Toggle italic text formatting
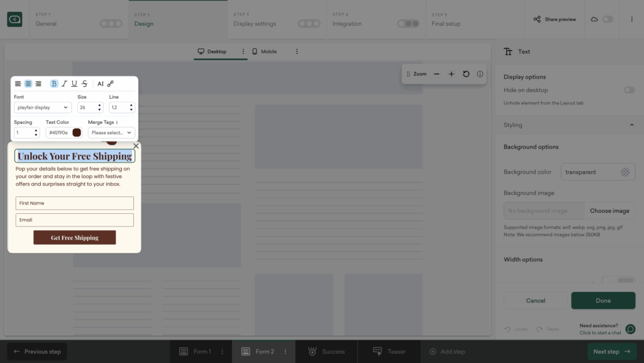The width and height of the screenshot is (644, 363). click(64, 84)
